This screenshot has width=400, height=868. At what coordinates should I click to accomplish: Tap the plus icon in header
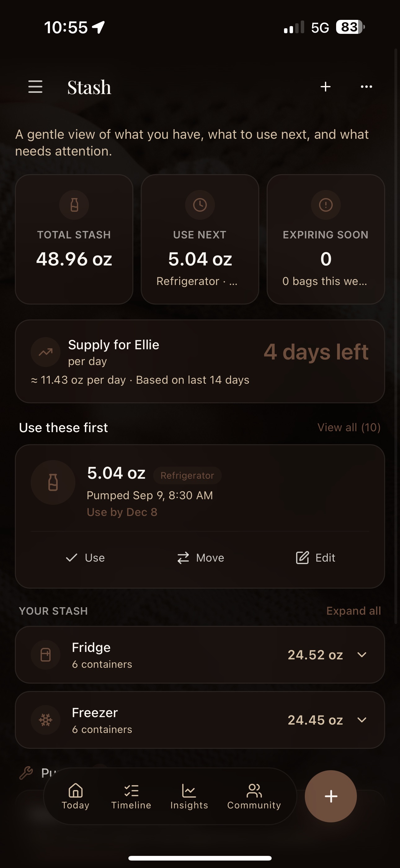click(x=325, y=87)
